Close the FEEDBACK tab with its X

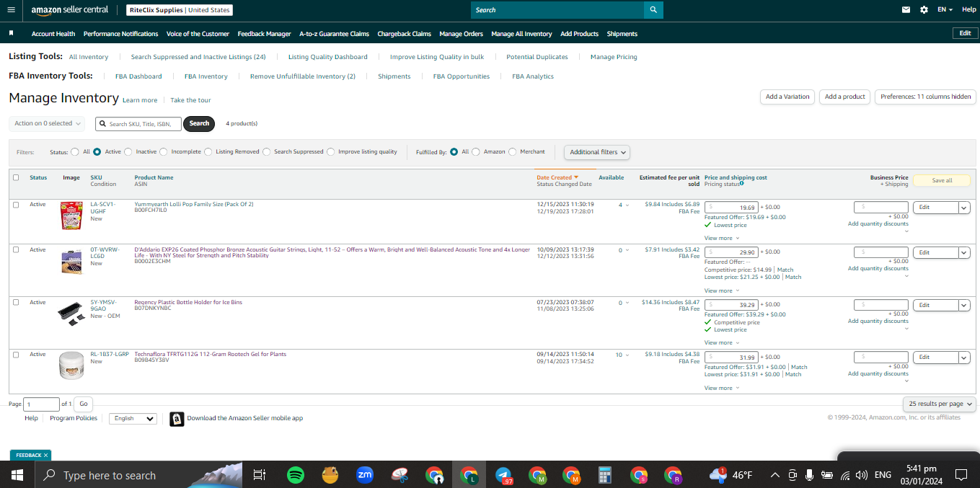tap(45, 456)
